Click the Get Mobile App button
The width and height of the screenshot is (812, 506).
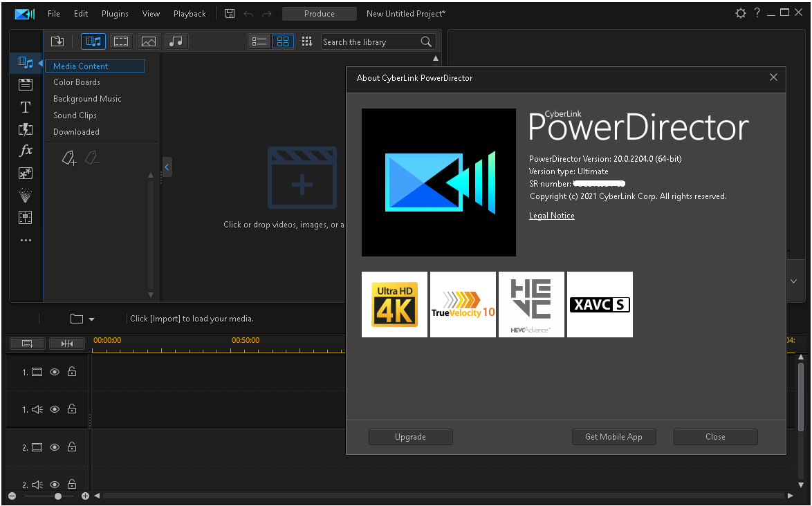(x=613, y=437)
